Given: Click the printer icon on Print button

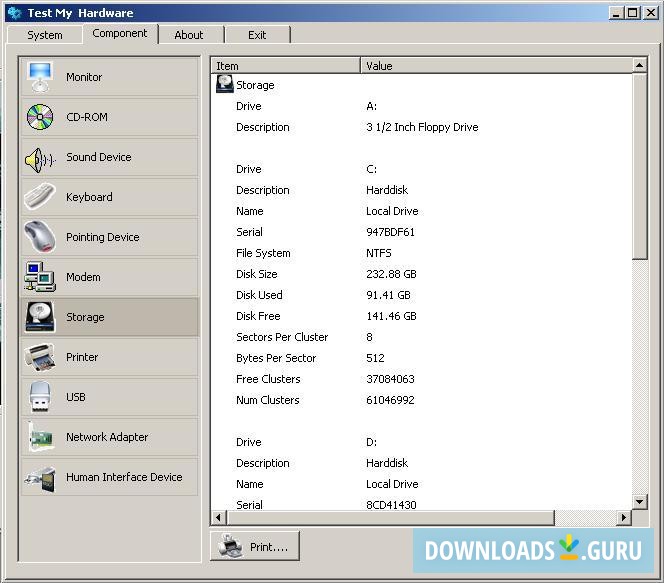Looking at the screenshot, I should 230,546.
